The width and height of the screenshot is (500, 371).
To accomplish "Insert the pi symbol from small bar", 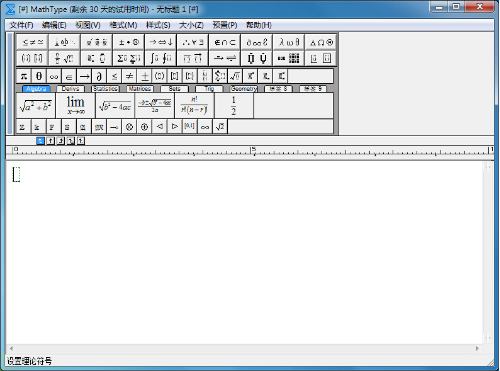I will [24, 76].
